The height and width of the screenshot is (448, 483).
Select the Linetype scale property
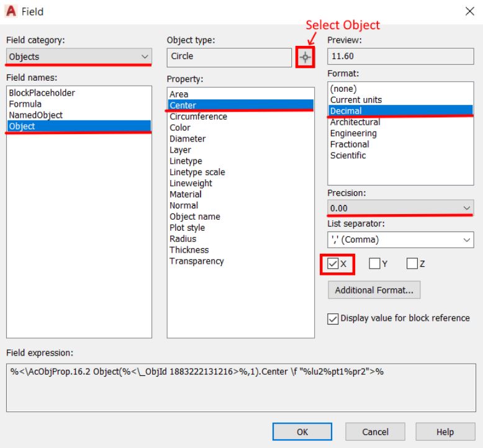pyautogui.click(x=241, y=172)
